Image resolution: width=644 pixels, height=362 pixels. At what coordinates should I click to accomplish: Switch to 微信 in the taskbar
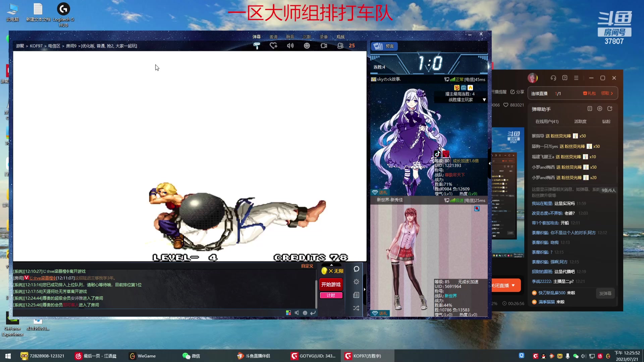click(192, 356)
